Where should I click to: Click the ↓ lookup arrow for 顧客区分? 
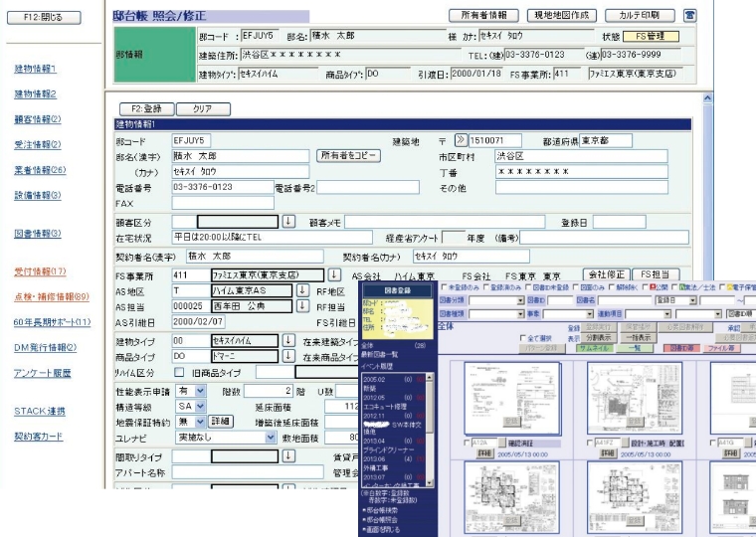[289, 222]
